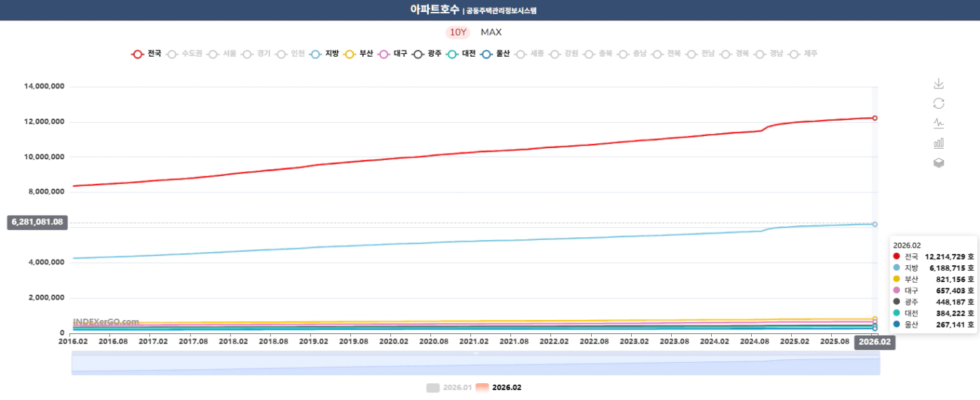Click the 전국 line end data point
Viewport: 980px width, 400px height.
[x=875, y=118]
